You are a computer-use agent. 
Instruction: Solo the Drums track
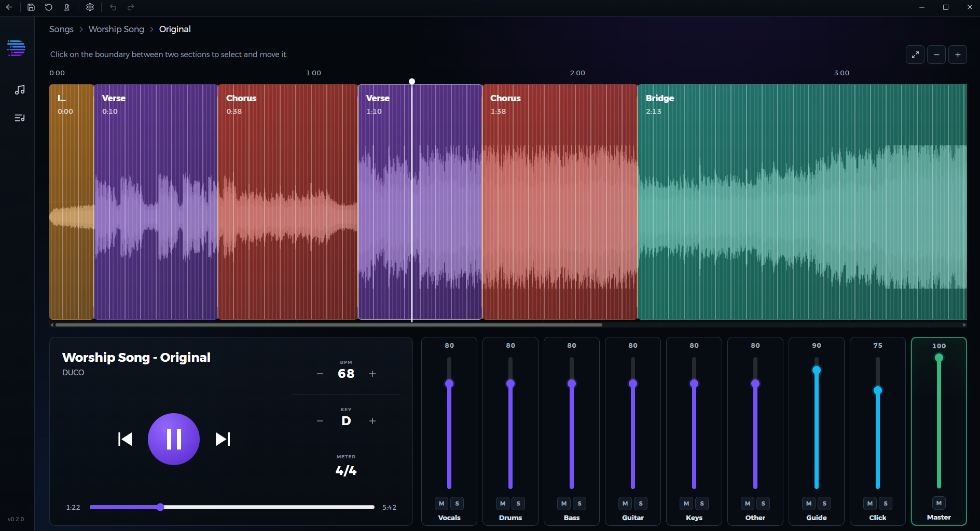point(518,503)
